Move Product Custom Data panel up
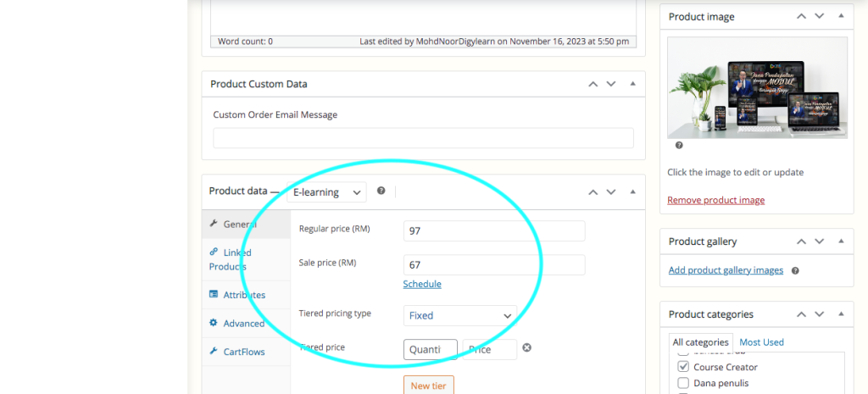Viewport: 868px width, 394px height. [x=593, y=84]
